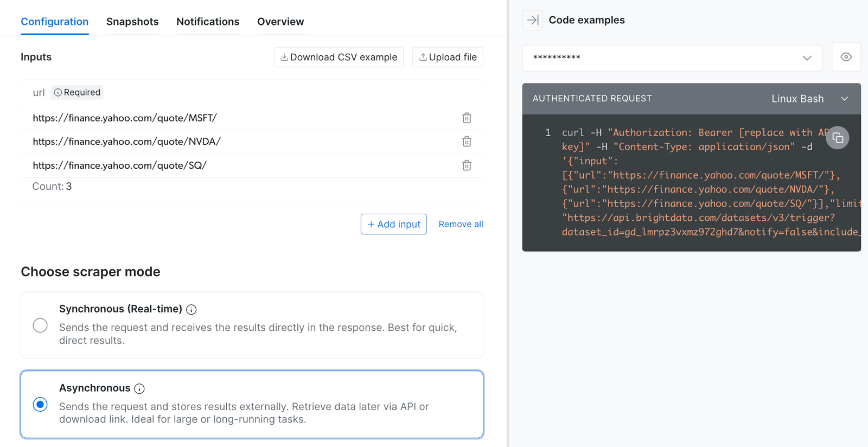Click the Upload file button
The image size is (868, 447).
(x=448, y=57)
